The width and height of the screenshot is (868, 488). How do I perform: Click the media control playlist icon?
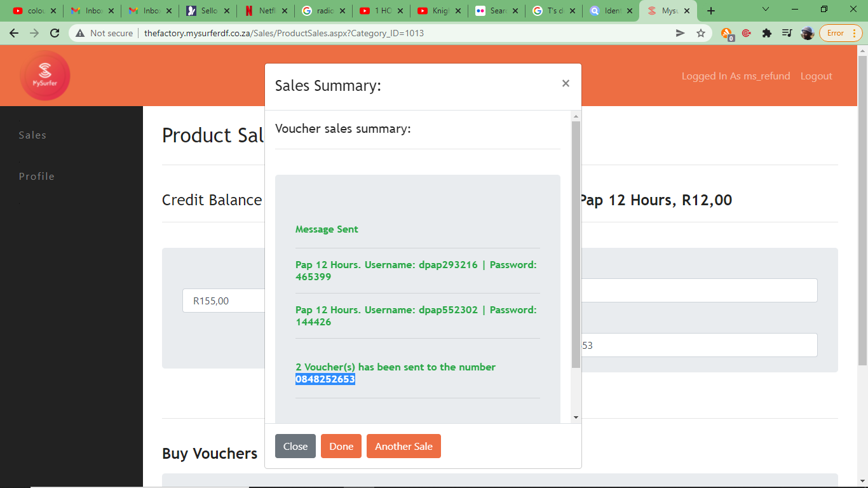click(x=787, y=33)
